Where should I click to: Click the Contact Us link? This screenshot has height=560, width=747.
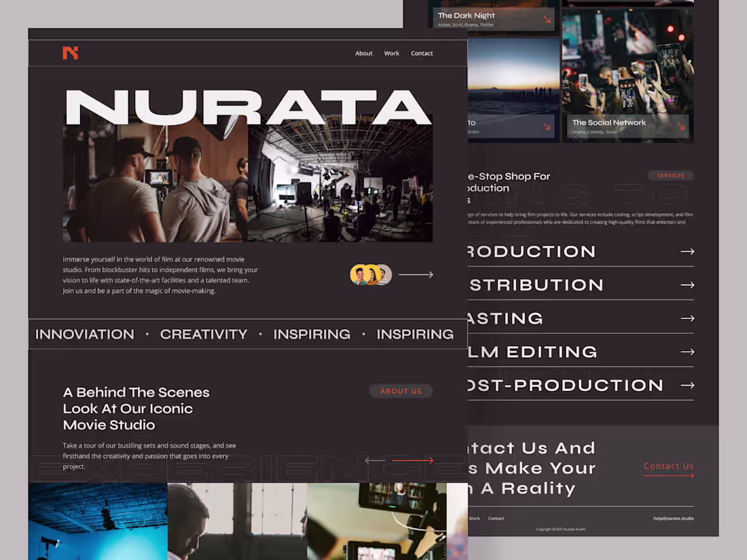pyautogui.click(x=668, y=466)
